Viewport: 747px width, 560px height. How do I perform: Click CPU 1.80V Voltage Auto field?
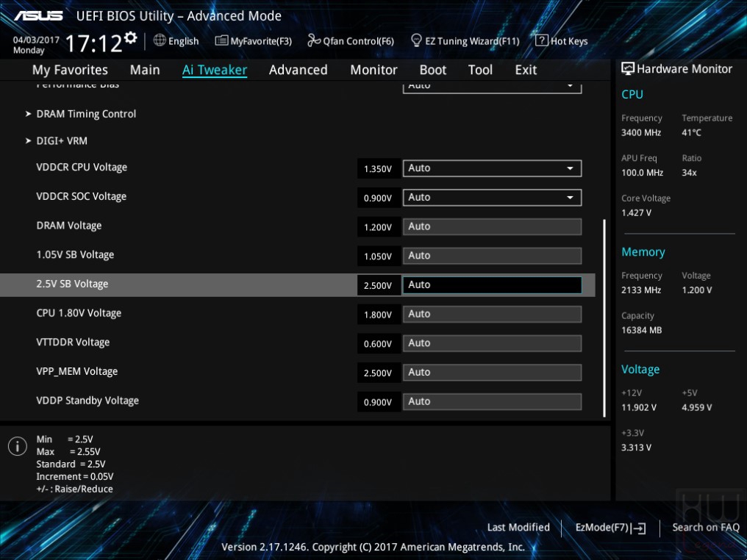pyautogui.click(x=492, y=315)
